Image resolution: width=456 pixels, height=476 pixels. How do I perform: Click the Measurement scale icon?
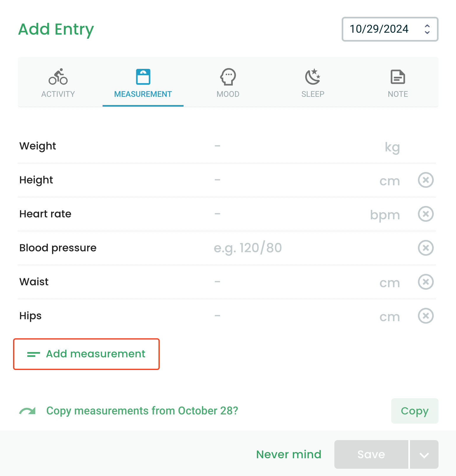point(143,77)
